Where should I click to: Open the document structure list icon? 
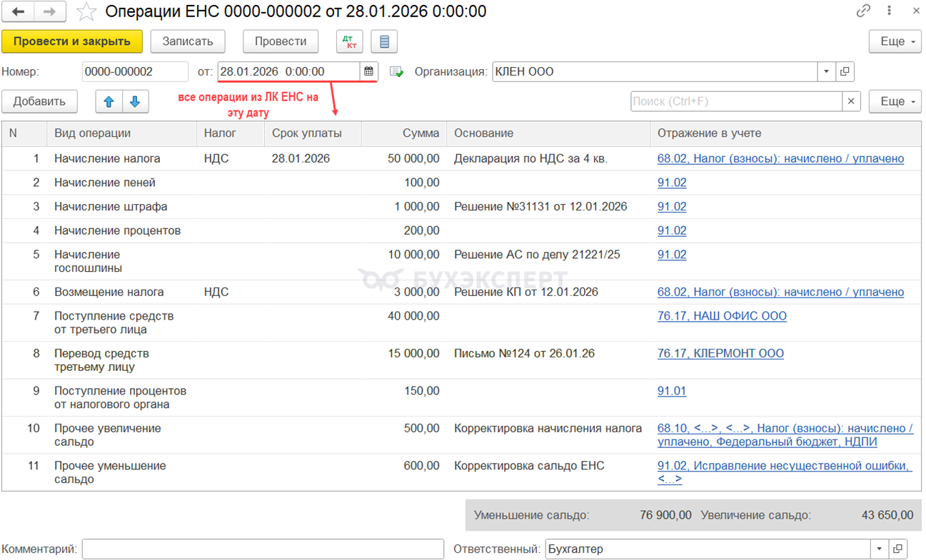[384, 41]
